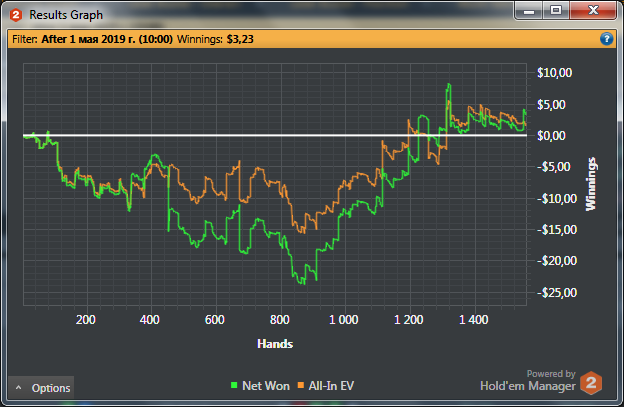624x407 pixels.
Task: Click the $10,00 y-axis label
Action: point(554,73)
